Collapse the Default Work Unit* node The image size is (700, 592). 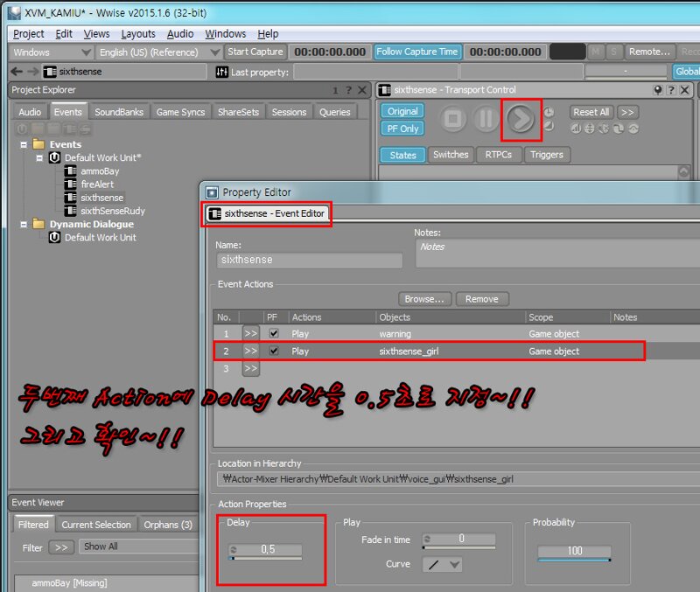click(x=39, y=158)
